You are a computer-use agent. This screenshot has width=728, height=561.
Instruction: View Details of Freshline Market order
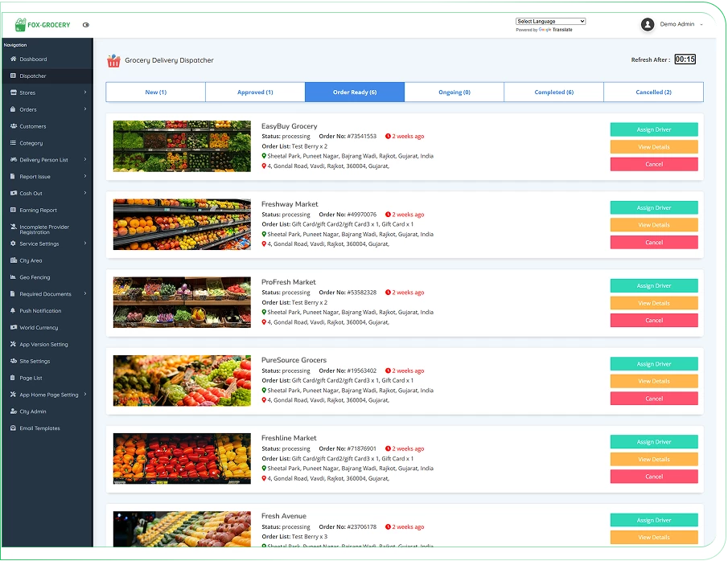click(x=654, y=460)
